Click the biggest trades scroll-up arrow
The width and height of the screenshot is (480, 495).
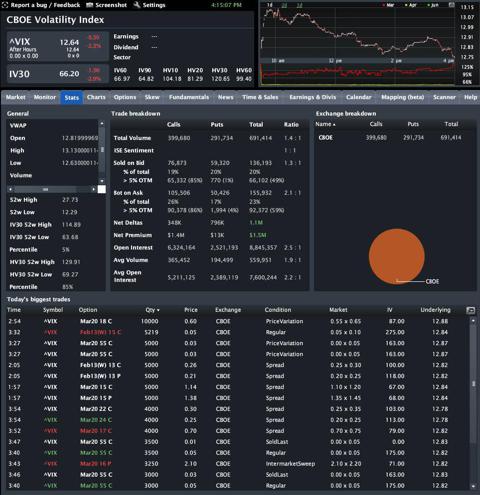coord(473,321)
